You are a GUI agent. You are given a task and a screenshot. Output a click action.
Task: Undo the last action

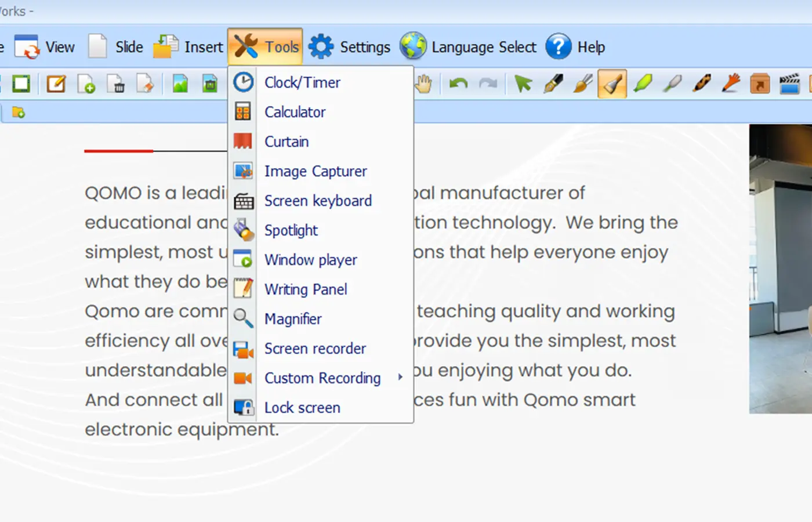tap(458, 84)
